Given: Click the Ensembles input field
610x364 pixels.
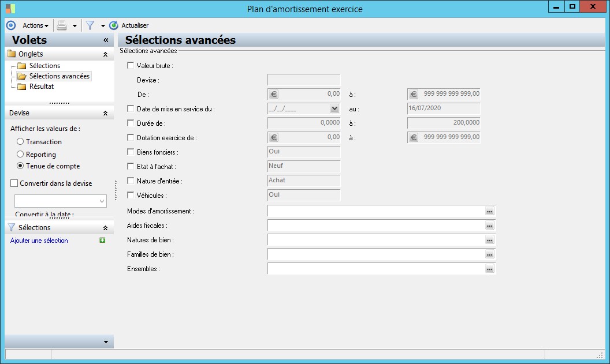Looking at the screenshot, I should click(375, 269).
